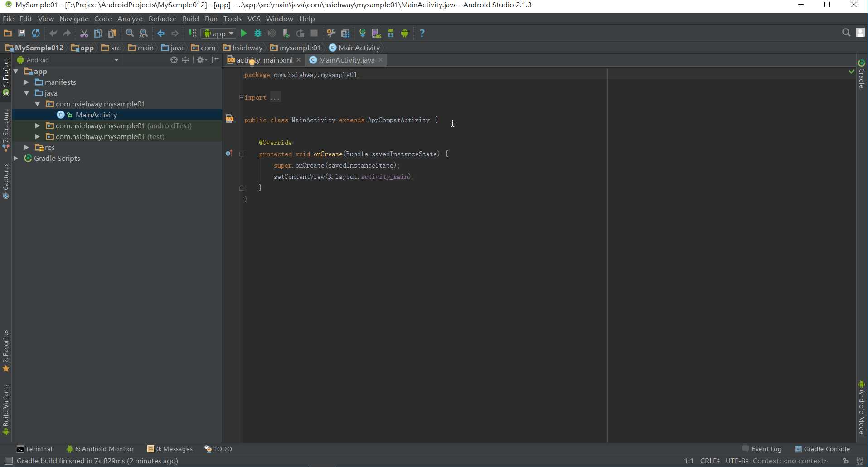The width and height of the screenshot is (868, 467).
Task: Save all files with the floppy icon
Action: (x=21, y=33)
